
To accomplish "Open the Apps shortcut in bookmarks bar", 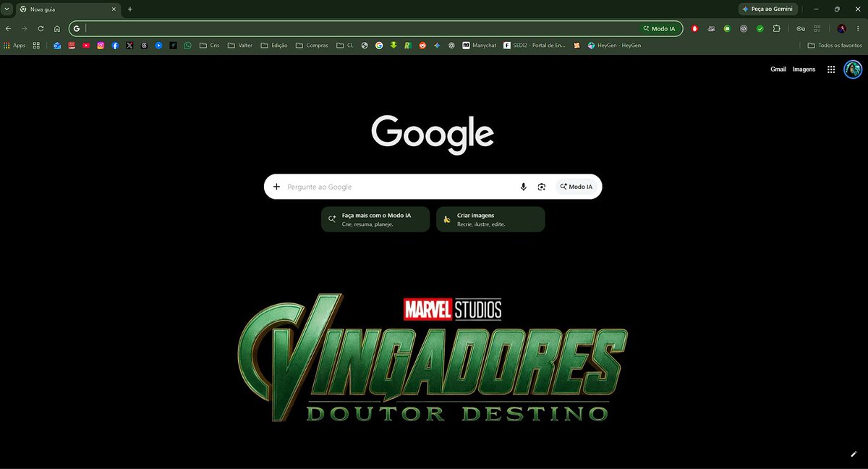I will [x=14, y=46].
